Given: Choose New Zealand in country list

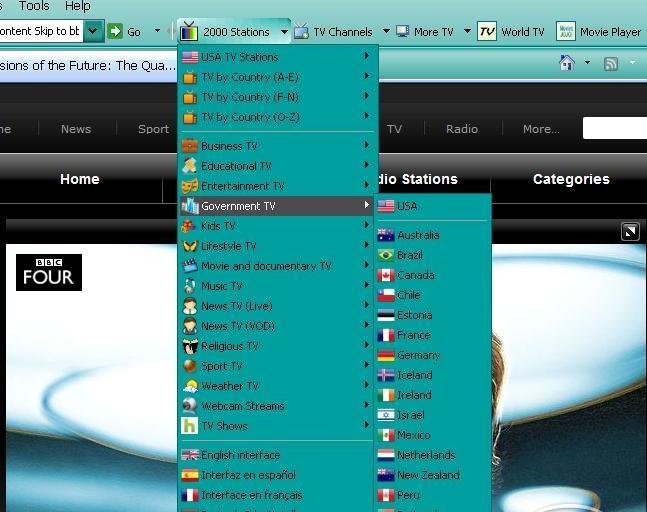Looking at the screenshot, I should pyautogui.click(x=433, y=475).
